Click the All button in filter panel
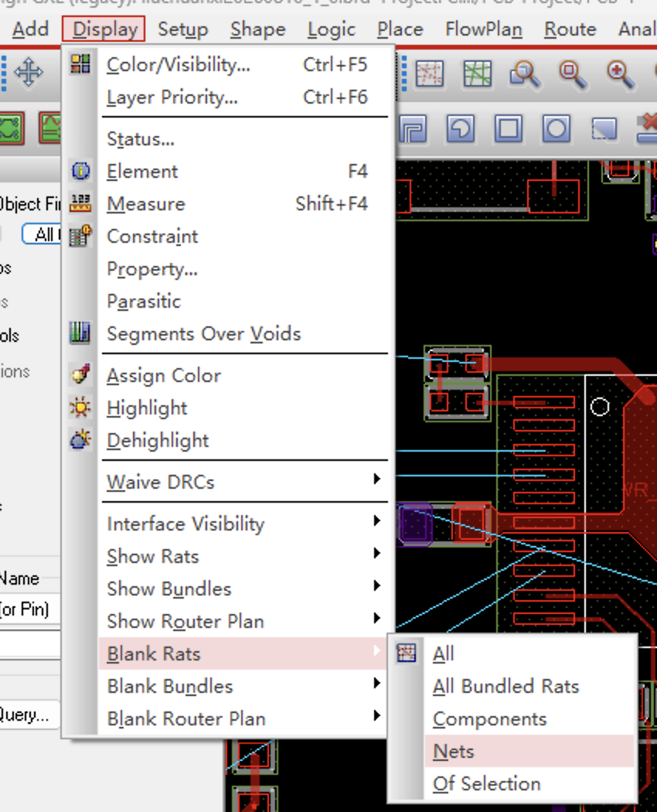This screenshot has height=812, width=657. [43, 234]
